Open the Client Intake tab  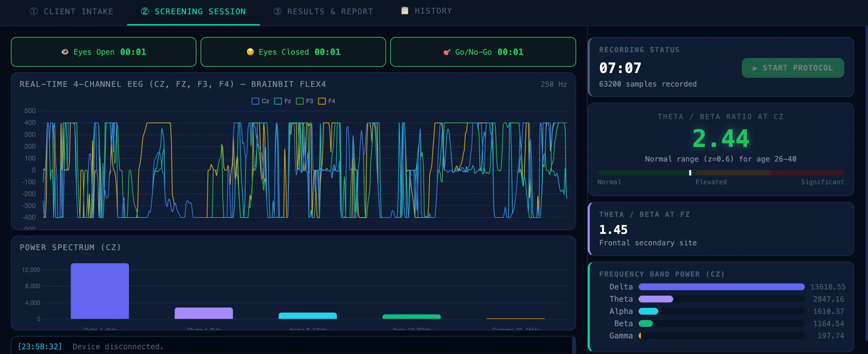[x=72, y=12]
